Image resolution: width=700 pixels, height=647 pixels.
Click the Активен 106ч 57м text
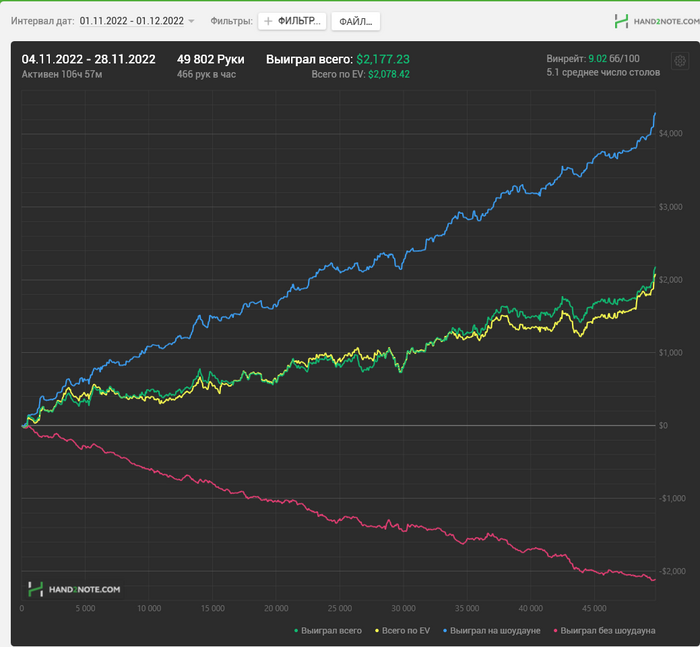(62, 74)
